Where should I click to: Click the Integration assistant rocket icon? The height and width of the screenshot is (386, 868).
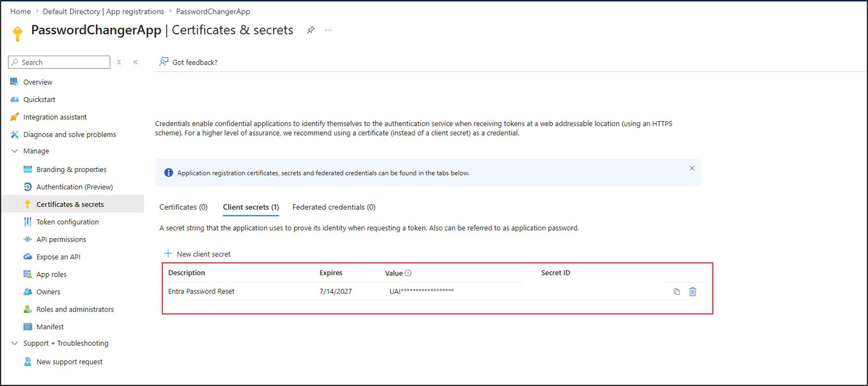pyautogui.click(x=14, y=117)
